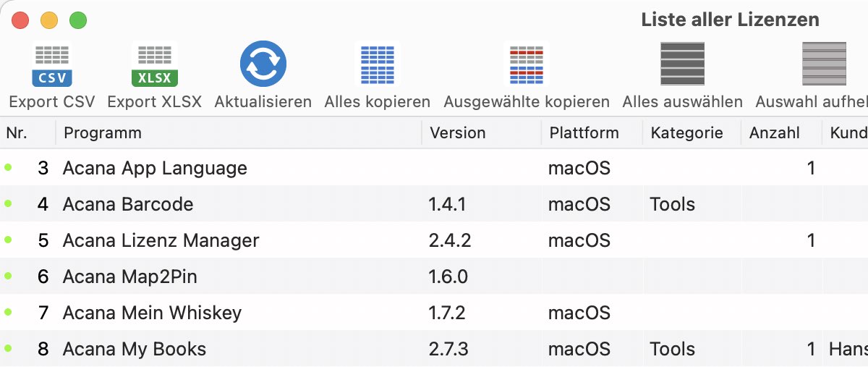Click the green fullscreen window button
868x367 pixels.
coord(78,20)
